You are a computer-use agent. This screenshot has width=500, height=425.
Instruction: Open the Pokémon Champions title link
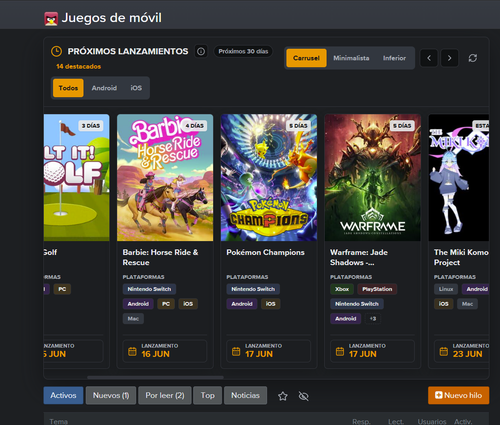pos(265,252)
